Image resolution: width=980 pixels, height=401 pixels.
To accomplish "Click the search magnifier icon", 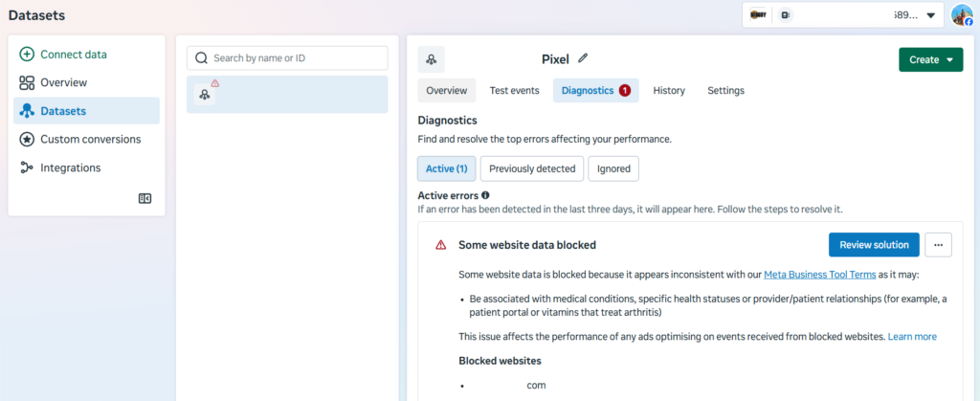I will click(x=201, y=58).
